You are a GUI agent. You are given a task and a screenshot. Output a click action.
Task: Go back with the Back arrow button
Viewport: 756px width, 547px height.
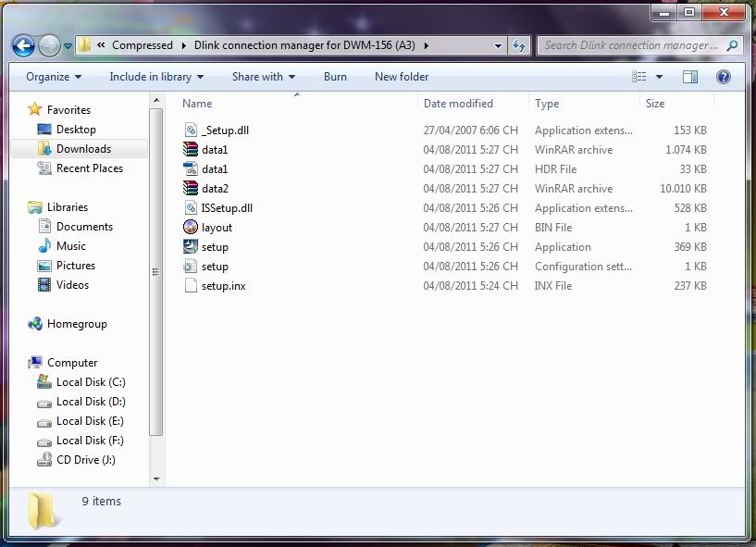(x=23, y=46)
